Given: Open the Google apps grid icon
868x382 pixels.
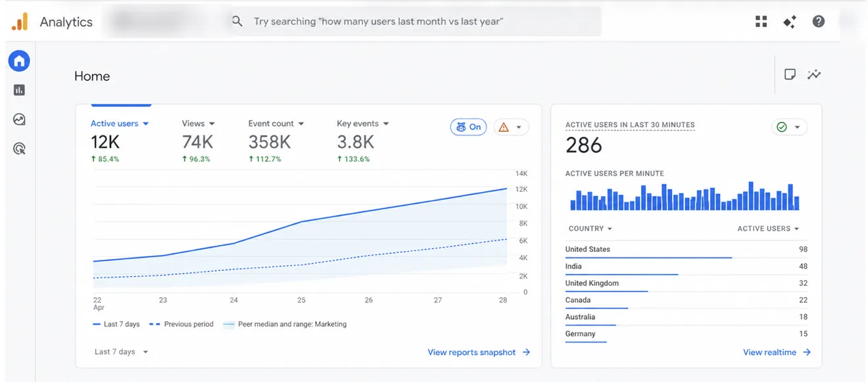Looking at the screenshot, I should [761, 22].
